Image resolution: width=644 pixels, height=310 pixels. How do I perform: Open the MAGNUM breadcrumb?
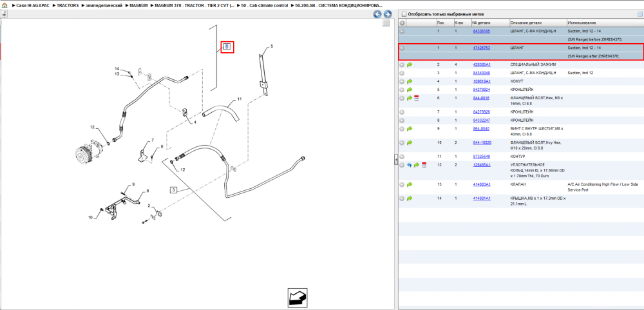coord(138,6)
